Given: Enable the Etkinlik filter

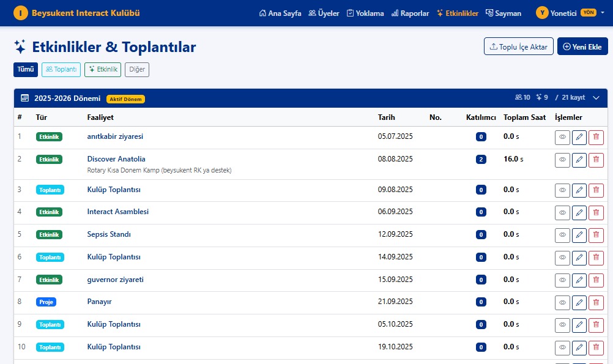Looking at the screenshot, I should [x=102, y=69].
